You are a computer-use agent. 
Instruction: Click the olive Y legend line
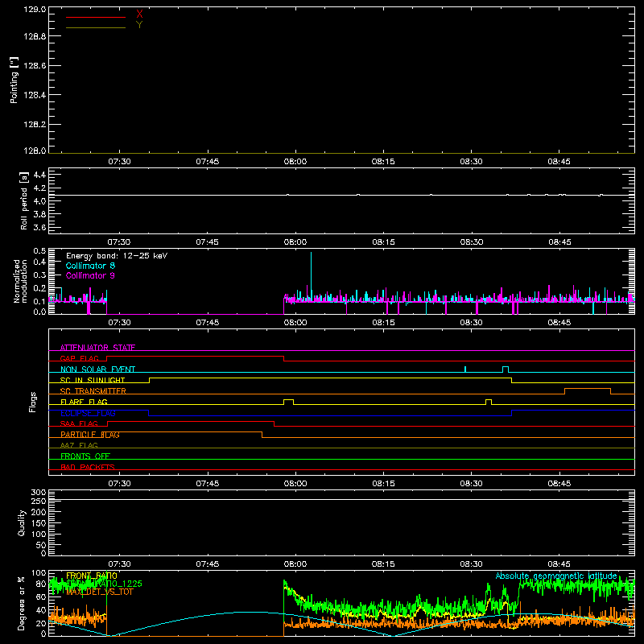click(96, 27)
